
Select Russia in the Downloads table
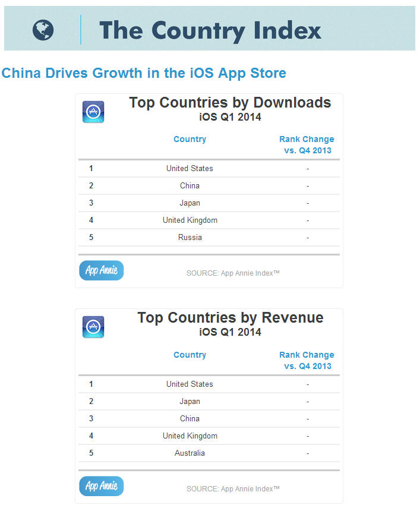pos(190,237)
